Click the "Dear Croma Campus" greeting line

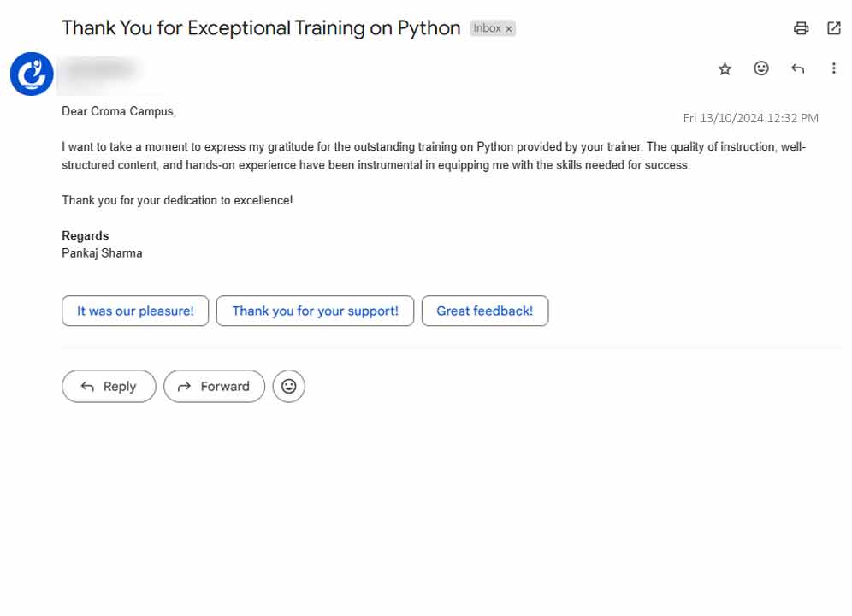pyautogui.click(x=119, y=111)
